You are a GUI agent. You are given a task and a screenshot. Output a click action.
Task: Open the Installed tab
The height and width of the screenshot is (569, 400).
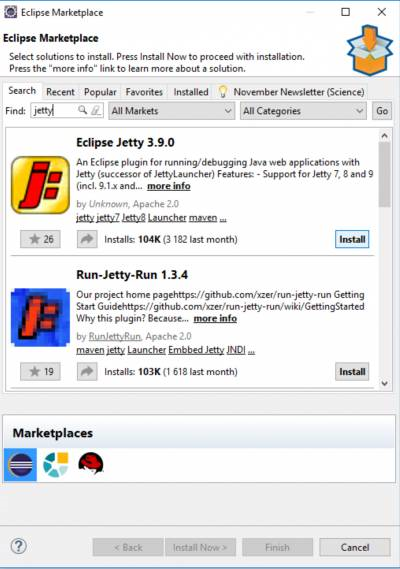click(191, 92)
